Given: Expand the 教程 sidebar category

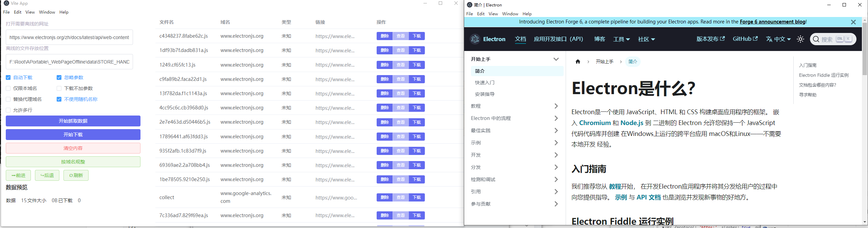Looking at the screenshot, I should [x=556, y=106].
